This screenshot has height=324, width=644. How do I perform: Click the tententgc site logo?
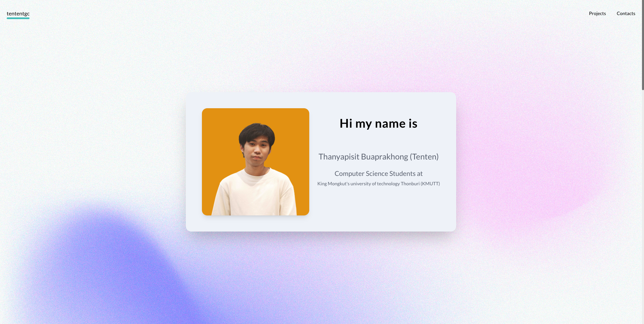point(18,13)
